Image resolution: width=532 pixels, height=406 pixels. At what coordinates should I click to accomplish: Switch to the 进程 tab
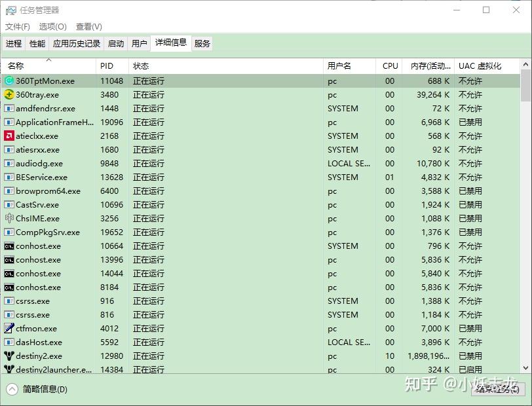pyautogui.click(x=14, y=43)
